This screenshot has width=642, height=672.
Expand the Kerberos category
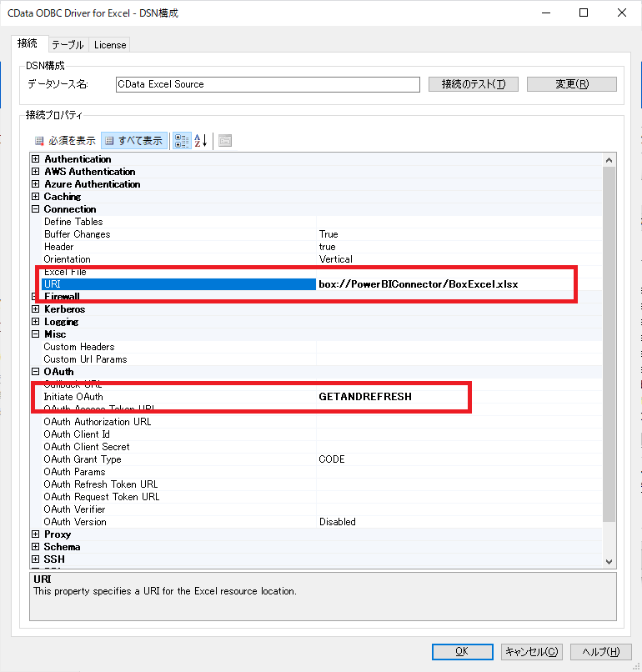click(x=36, y=309)
